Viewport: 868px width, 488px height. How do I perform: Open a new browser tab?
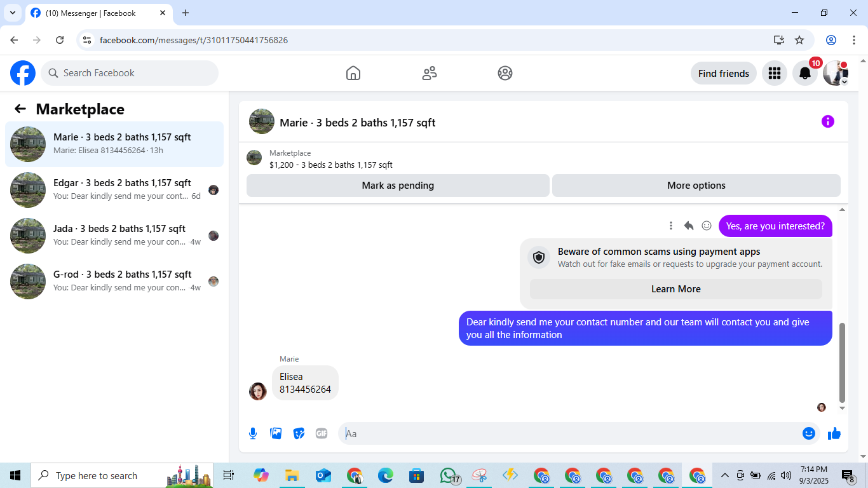(186, 13)
